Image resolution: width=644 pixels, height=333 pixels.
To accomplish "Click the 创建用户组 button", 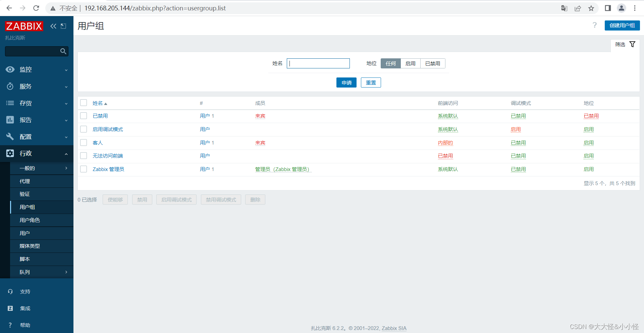I will (622, 25).
